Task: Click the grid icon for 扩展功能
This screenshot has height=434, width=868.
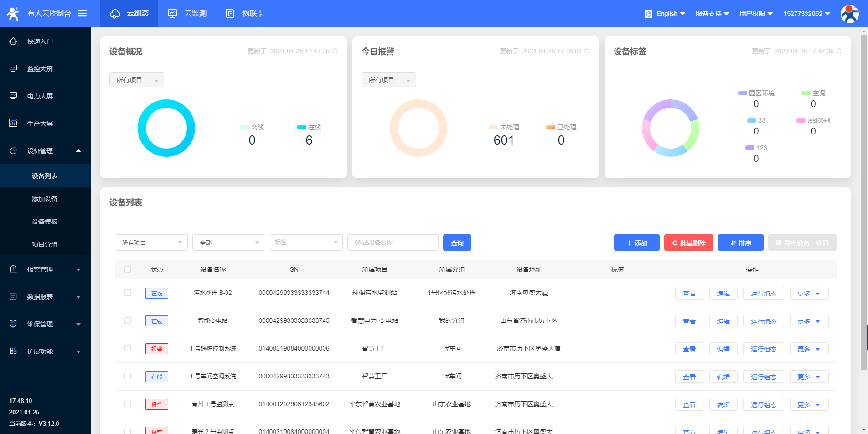Action: pyautogui.click(x=13, y=351)
